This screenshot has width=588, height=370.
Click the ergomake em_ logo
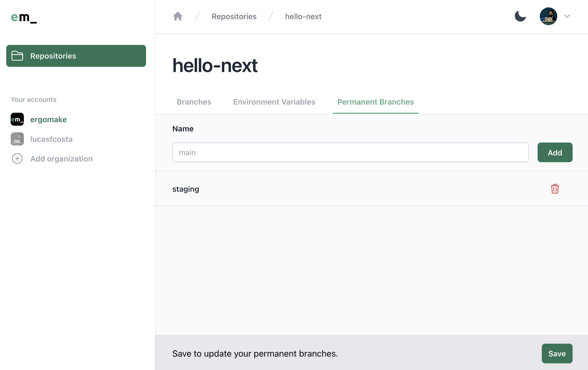(24, 18)
